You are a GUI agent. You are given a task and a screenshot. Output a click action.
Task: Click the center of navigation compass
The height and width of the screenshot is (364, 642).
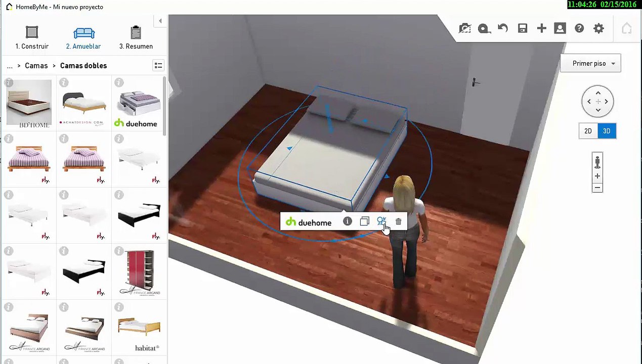pos(598,102)
